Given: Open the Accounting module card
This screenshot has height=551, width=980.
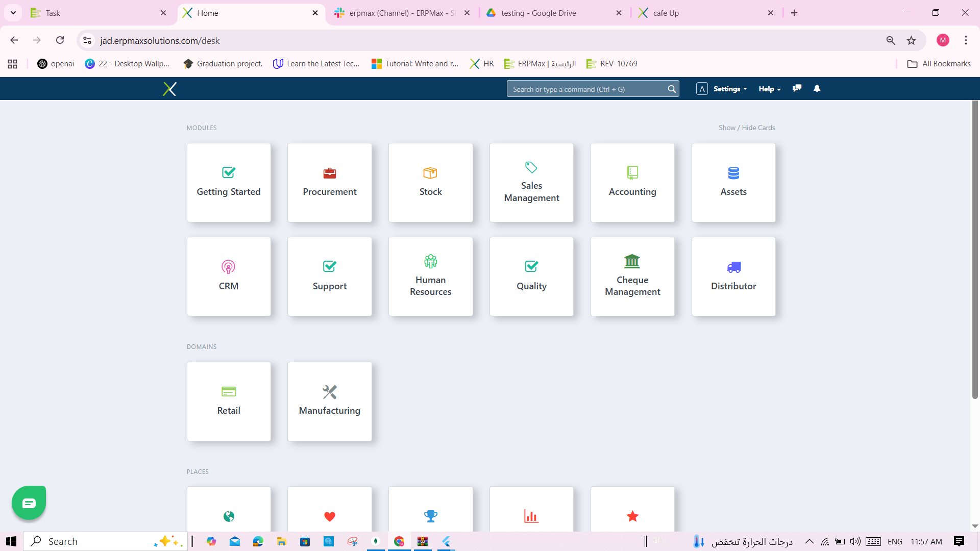Looking at the screenshot, I should point(632,183).
